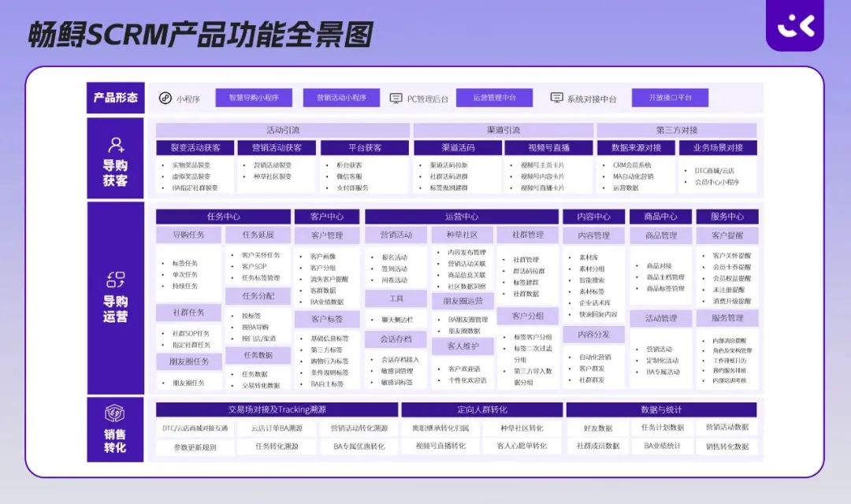
Task: Click the cycle icon above 导购运营
Action: tap(116, 280)
